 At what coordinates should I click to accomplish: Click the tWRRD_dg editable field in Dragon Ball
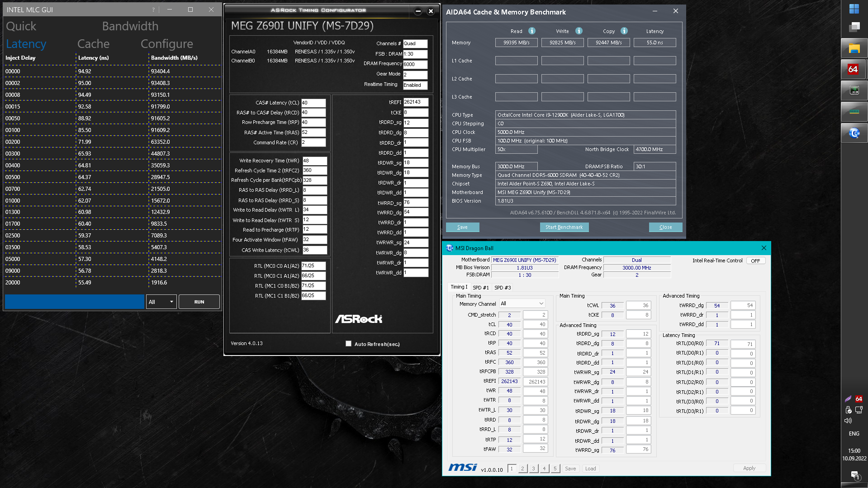point(743,305)
